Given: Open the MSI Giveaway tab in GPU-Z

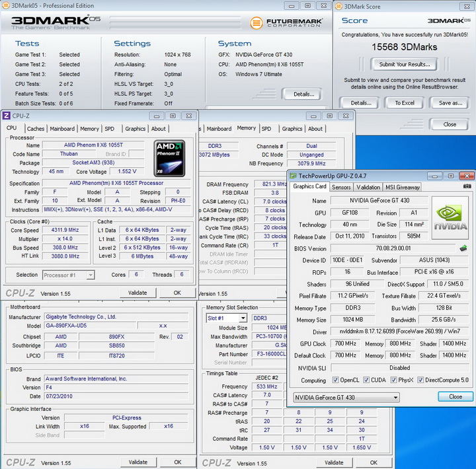Looking at the screenshot, I should [403, 187].
